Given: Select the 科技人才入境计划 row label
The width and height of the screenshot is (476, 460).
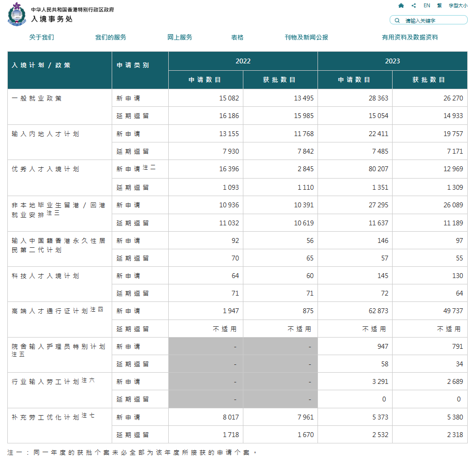Looking at the screenshot, I should (x=45, y=276).
